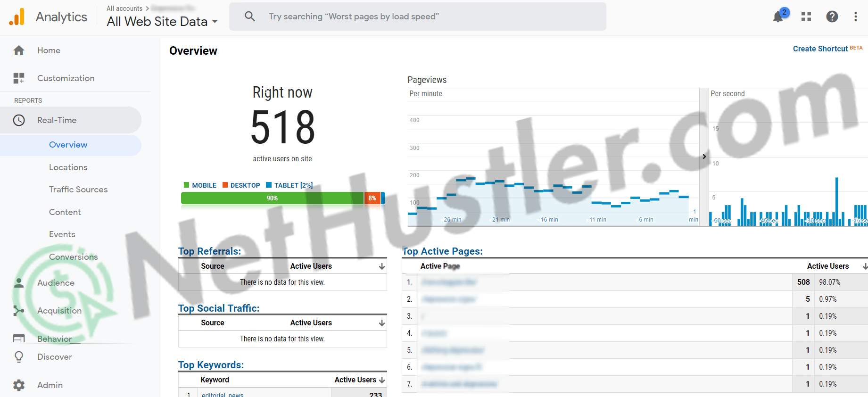The image size is (868, 397).
Task: Click the blue TABLET legend swatch
Action: pyautogui.click(x=269, y=185)
